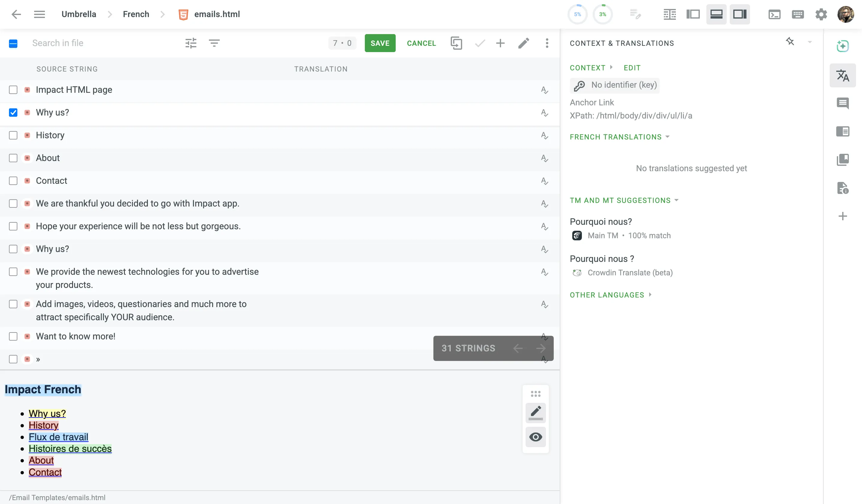Click the 5% translation progress circle
The height and width of the screenshot is (504, 862).
point(577,14)
